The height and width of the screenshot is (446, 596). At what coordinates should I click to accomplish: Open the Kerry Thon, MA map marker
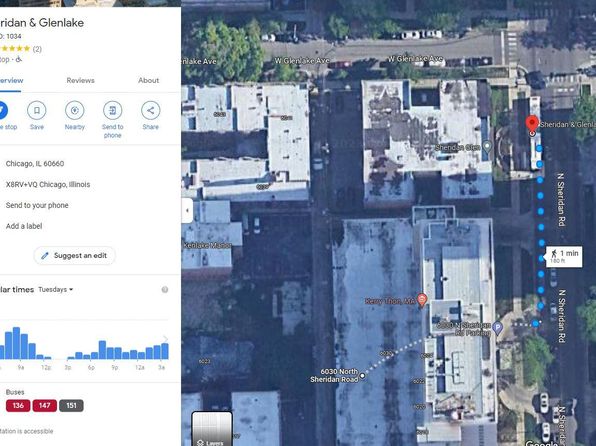coord(422,300)
